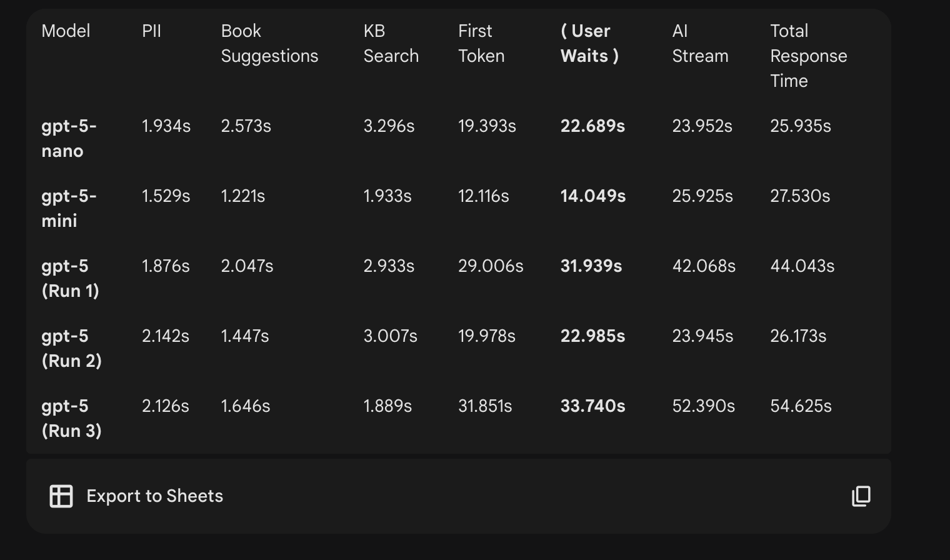This screenshot has width=950, height=560.
Task: Click the gpt-5 (Run 3) label
Action: [x=71, y=419]
